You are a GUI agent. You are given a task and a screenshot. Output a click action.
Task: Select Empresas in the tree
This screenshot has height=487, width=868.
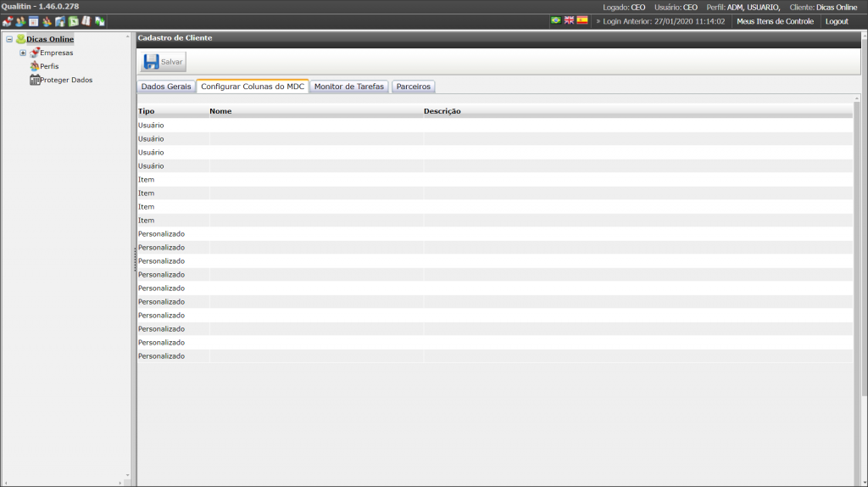(x=57, y=53)
